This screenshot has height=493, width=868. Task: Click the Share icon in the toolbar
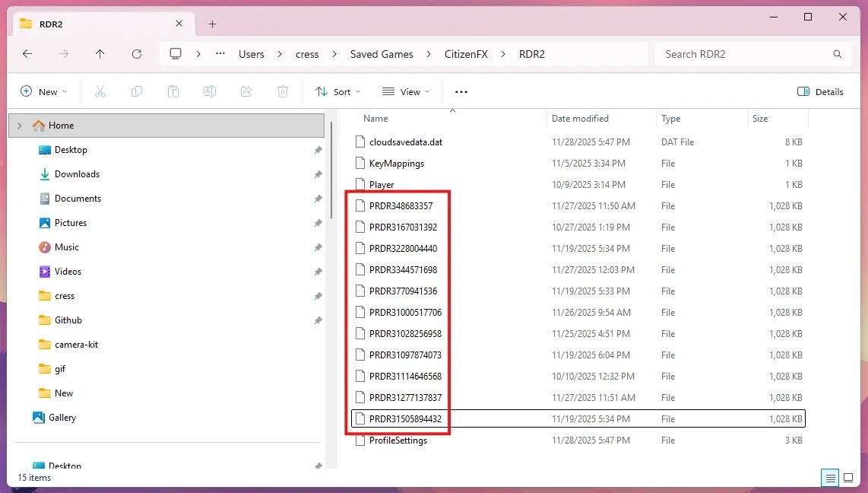click(246, 91)
